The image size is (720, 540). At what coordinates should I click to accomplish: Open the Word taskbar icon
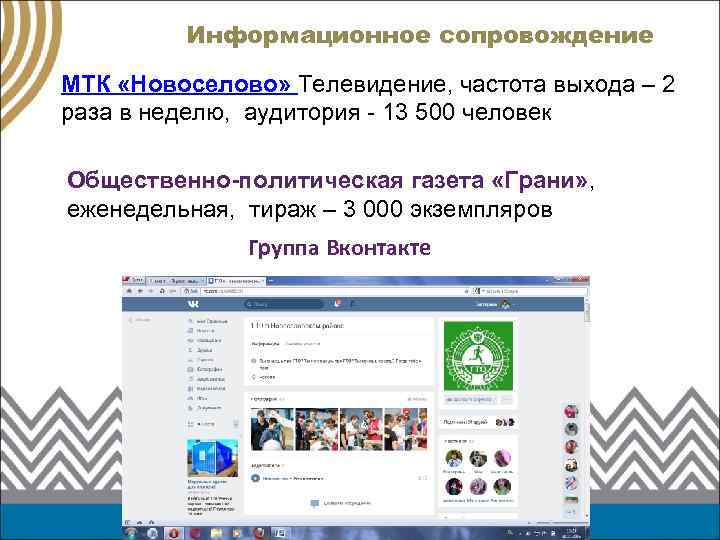281,534
